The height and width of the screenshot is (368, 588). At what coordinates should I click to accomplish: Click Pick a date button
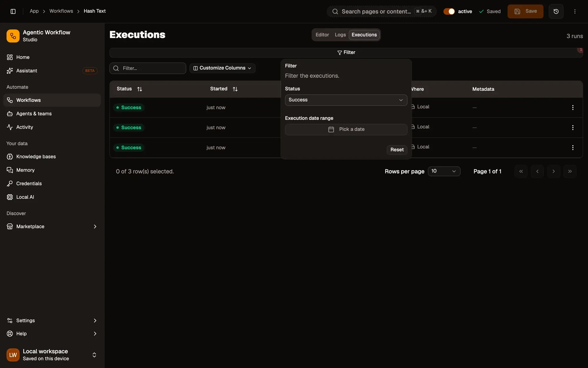tap(346, 130)
